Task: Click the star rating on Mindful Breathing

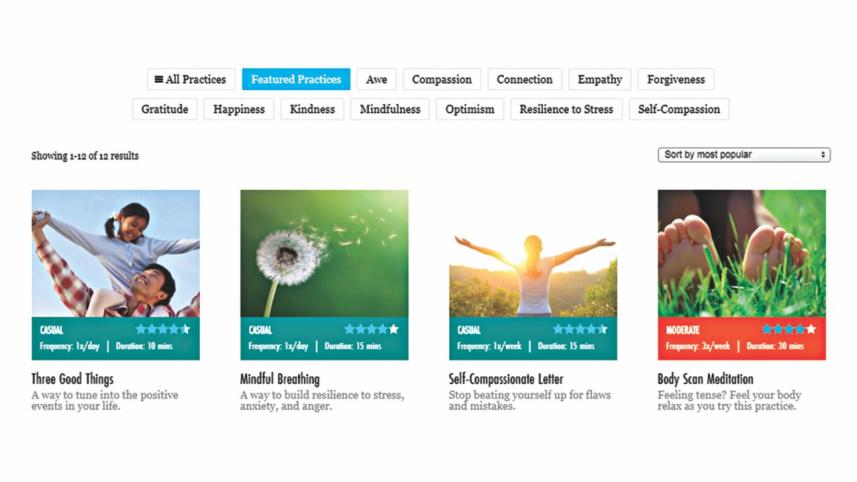Action: point(372,329)
